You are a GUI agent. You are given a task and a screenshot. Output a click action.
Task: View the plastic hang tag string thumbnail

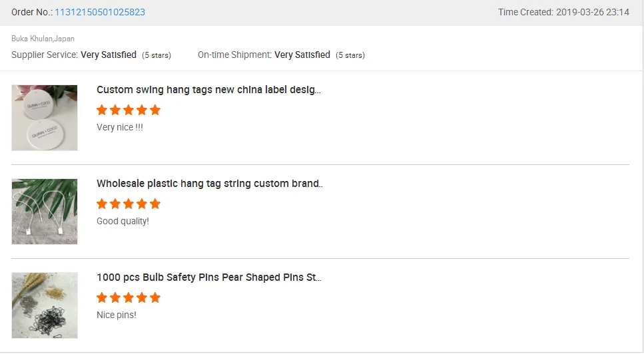(45, 212)
